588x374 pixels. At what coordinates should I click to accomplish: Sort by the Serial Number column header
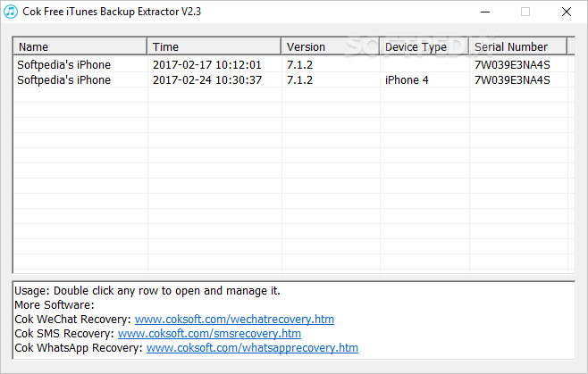pyautogui.click(x=518, y=46)
